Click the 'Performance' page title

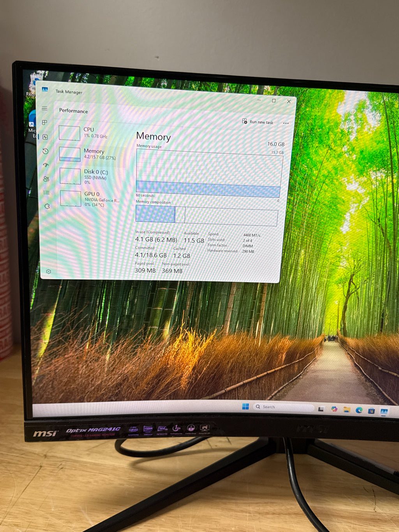[74, 111]
